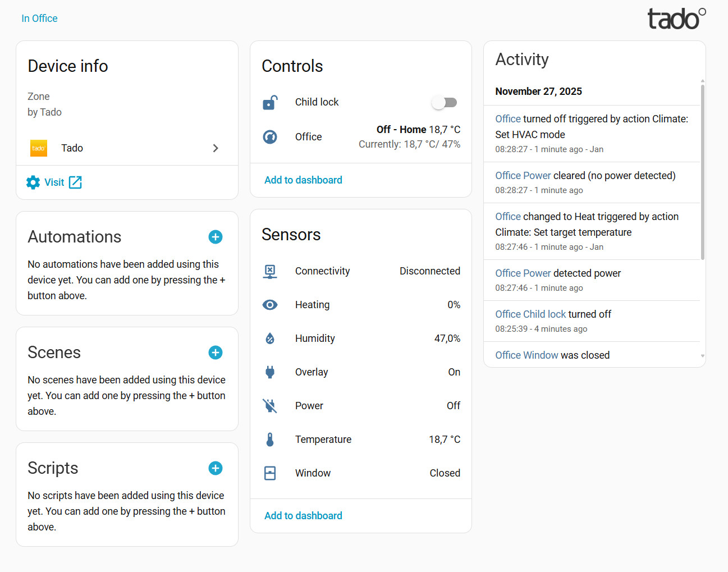Add Controls card to dashboard

303,180
